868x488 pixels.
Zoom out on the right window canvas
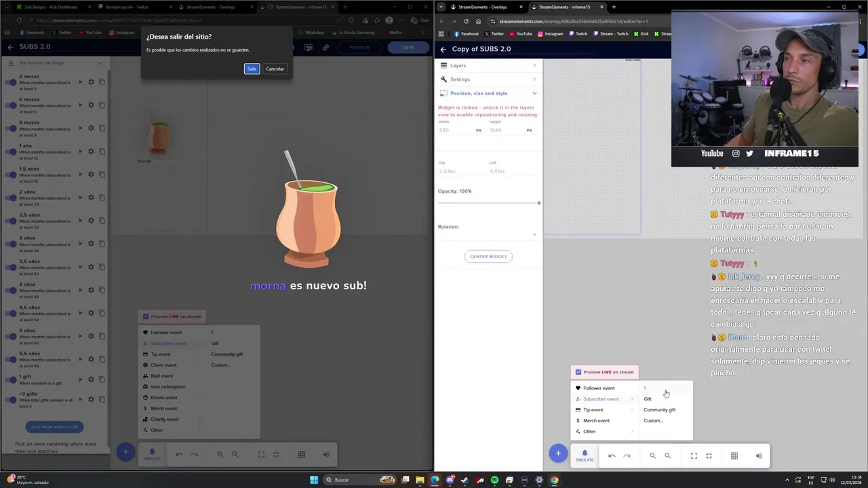667,455
